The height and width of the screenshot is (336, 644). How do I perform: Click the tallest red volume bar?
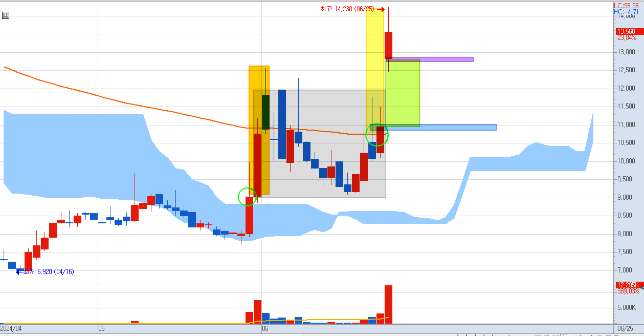[x=388, y=304]
